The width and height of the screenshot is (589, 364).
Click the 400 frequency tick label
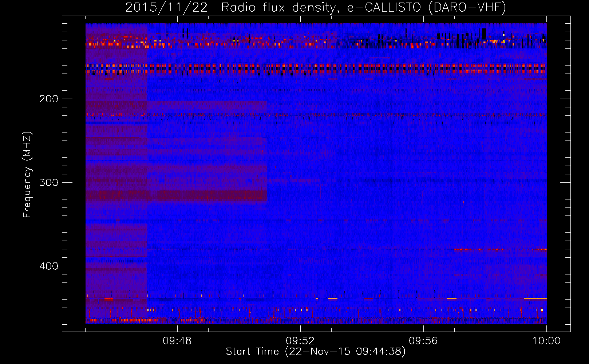pos(49,266)
